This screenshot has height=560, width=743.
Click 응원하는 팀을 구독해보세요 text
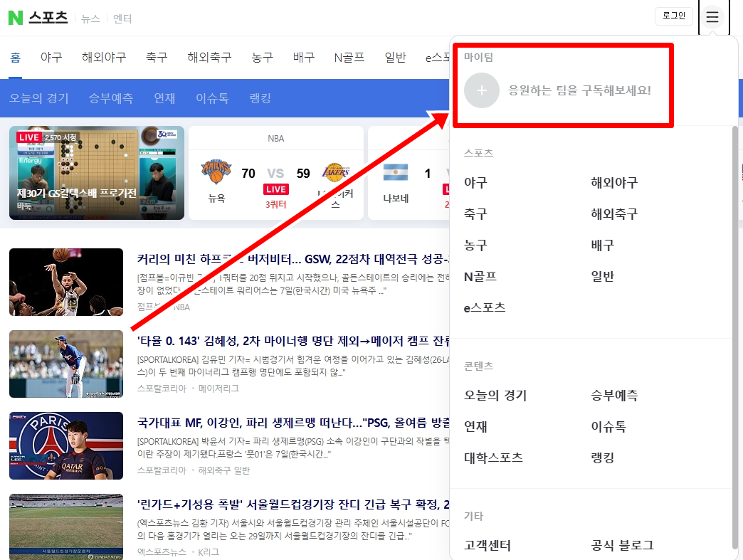point(579,90)
